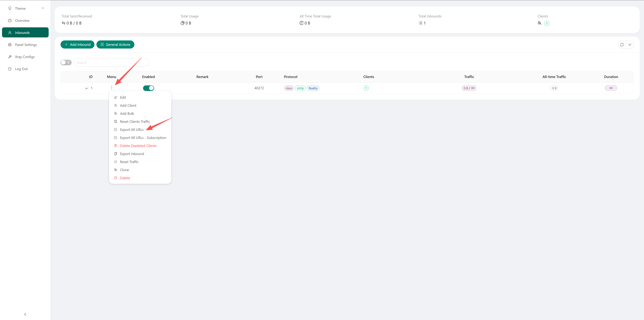
Task: Click the Clone option in menu
Action: [124, 170]
